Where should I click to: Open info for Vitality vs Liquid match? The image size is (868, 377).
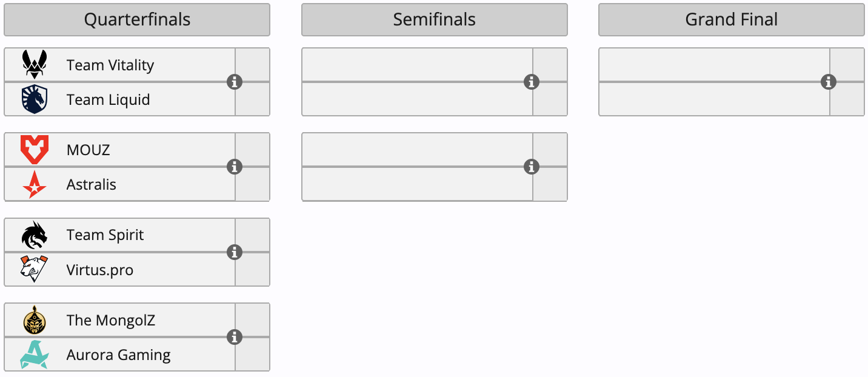click(x=235, y=82)
